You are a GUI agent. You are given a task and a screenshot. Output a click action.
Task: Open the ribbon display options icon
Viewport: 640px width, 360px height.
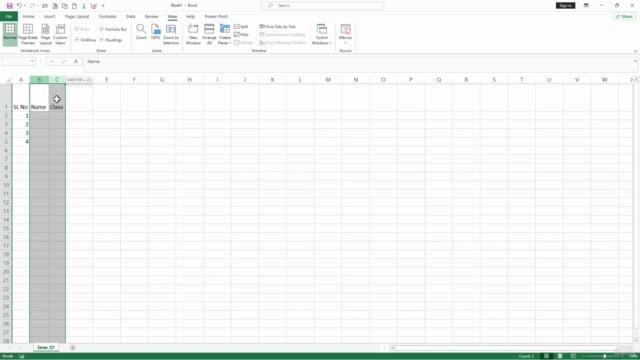click(586, 5)
